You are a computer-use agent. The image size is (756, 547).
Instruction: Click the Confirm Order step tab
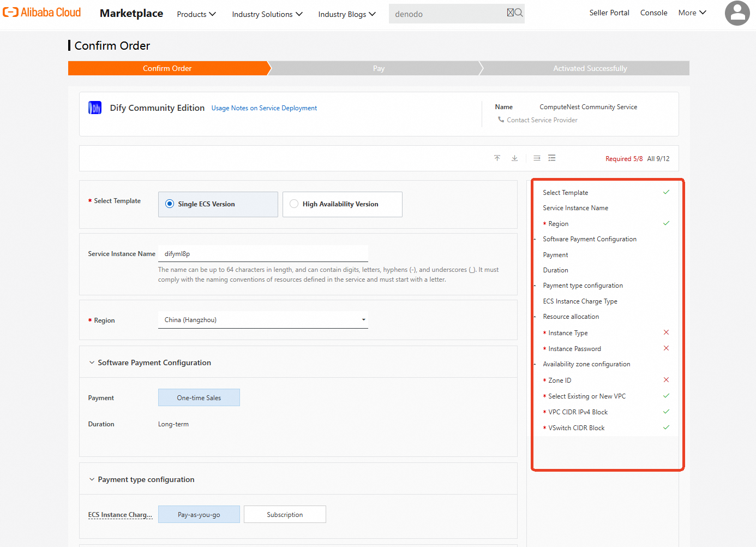(x=167, y=68)
